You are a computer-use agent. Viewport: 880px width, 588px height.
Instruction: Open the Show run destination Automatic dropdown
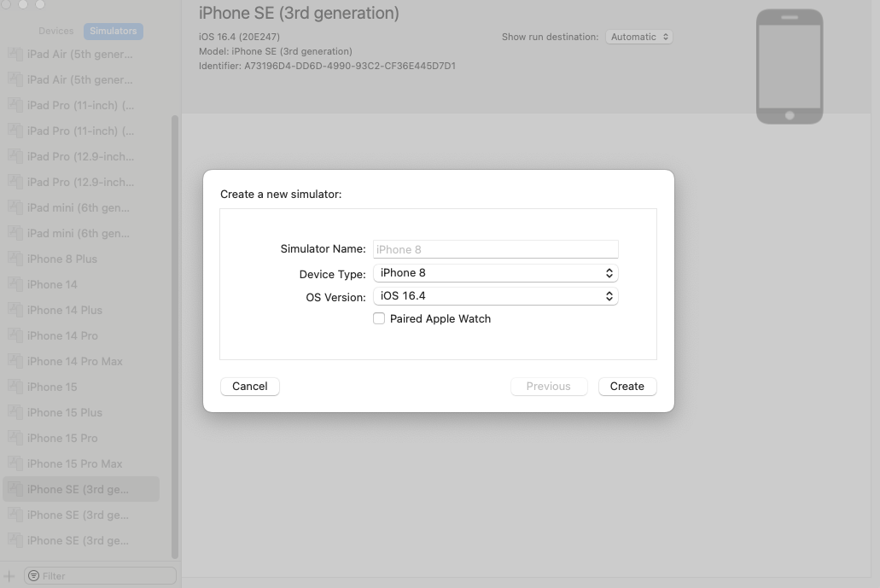click(x=638, y=37)
